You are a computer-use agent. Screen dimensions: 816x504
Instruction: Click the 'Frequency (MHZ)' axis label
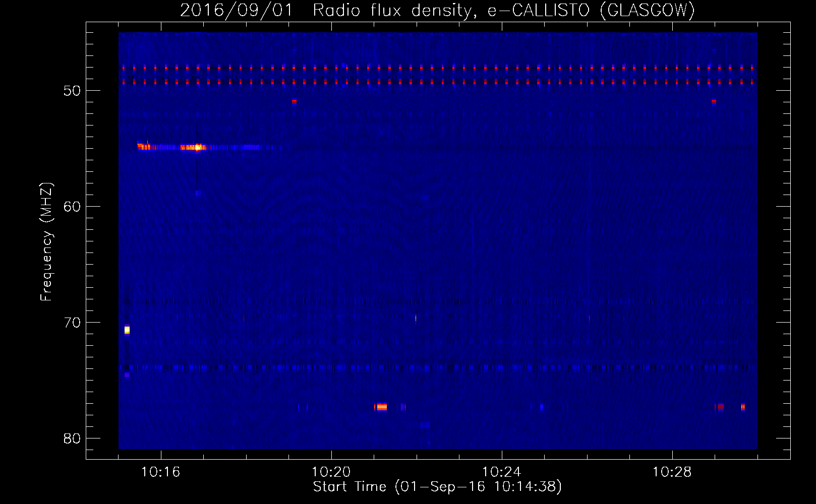(46, 242)
